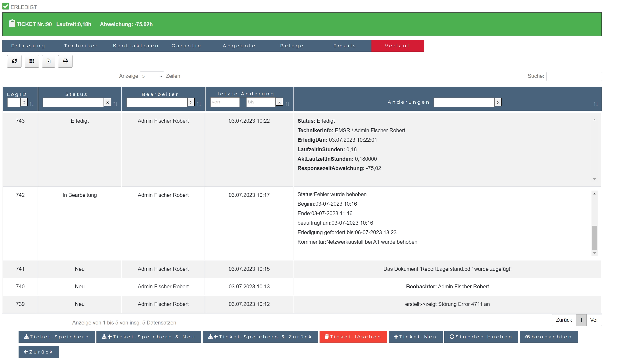Open the Emails tab
Viewport: 643px width, 364px height.
point(345,46)
